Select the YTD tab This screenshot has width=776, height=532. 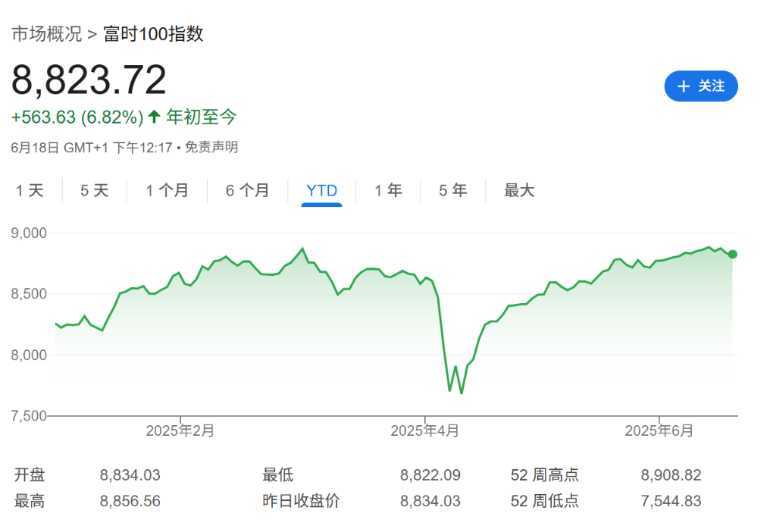[x=321, y=190]
